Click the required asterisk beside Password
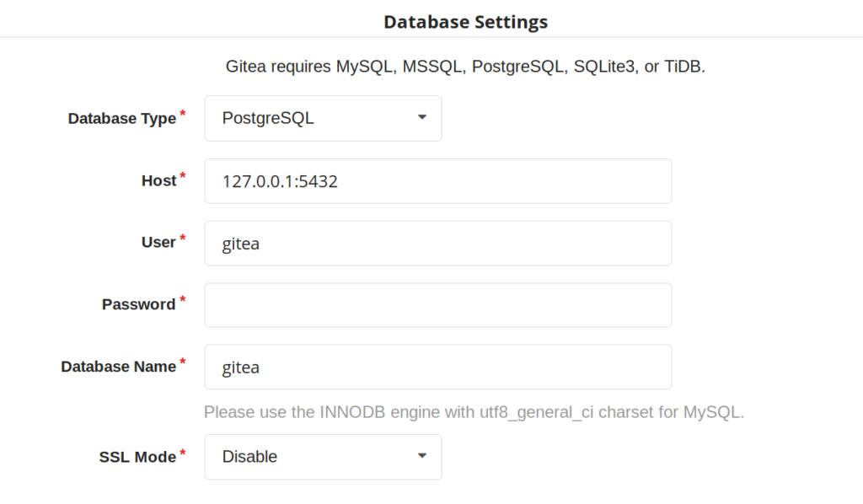The image size is (863, 504). [x=183, y=299]
